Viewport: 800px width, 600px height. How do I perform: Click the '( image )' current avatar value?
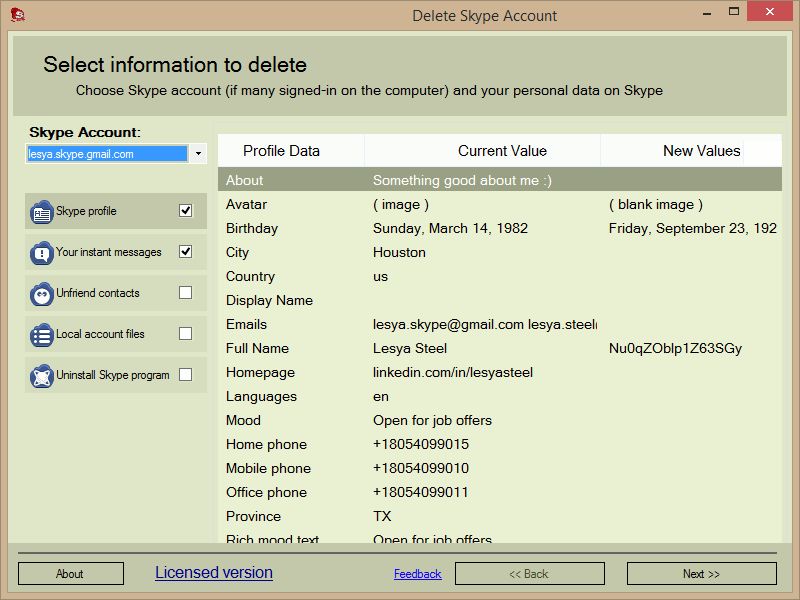click(x=401, y=205)
